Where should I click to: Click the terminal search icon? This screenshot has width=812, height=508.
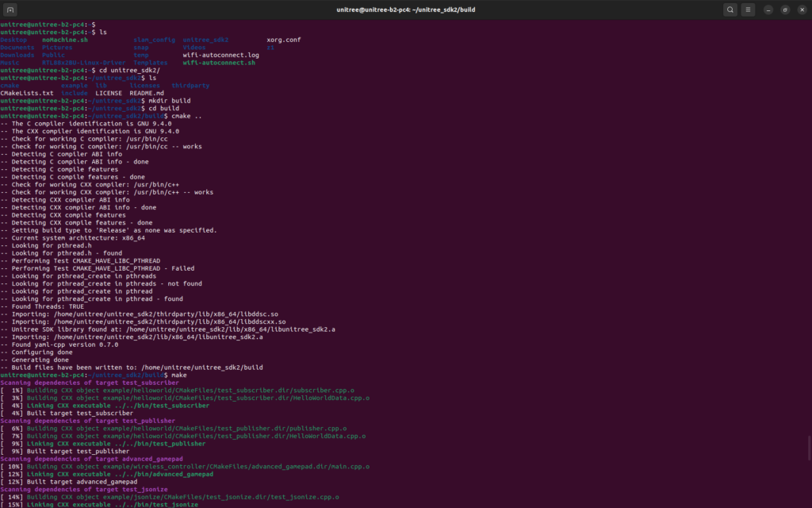730,10
